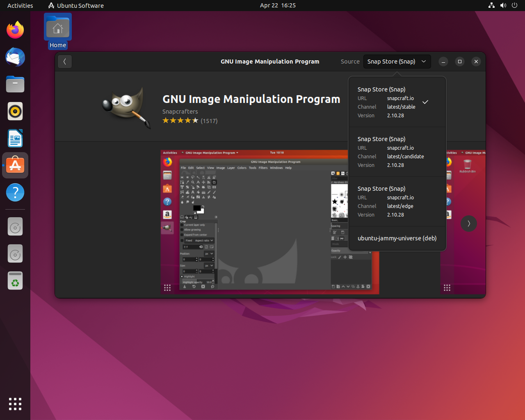Choose the latest/candidate channel source
This screenshot has width=525, height=420.
[x=397, y=152]
